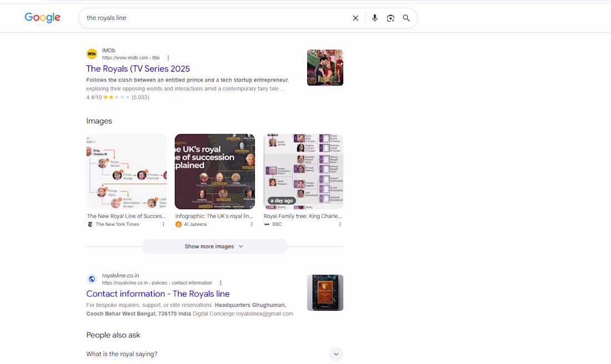Click the IMDb imdb.com URL text

coord(131,58)
